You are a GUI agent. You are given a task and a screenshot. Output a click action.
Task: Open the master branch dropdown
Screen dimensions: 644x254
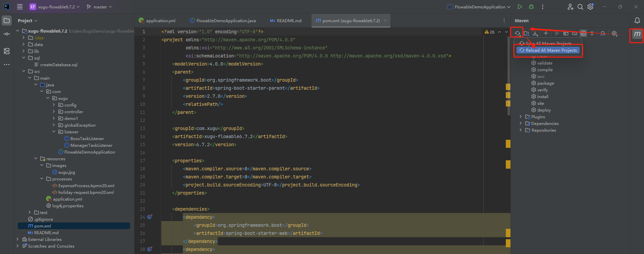click(x=99, y=7)
